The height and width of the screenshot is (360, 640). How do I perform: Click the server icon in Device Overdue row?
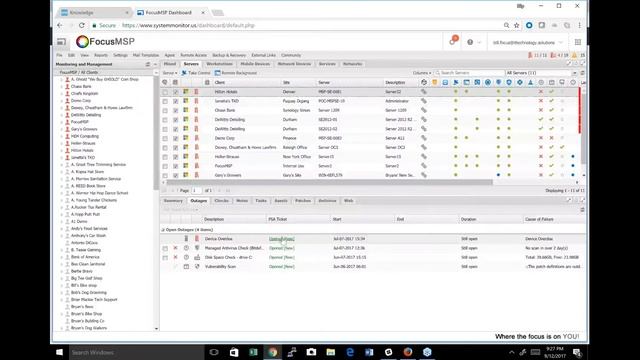tap(186, 238)
